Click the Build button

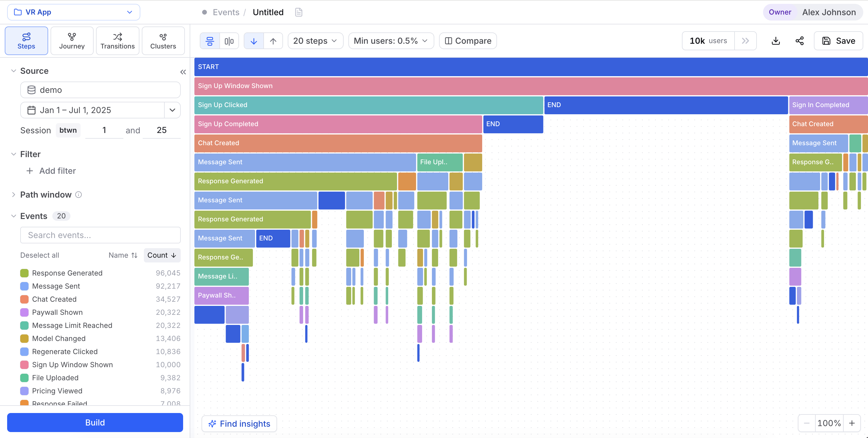[x=95, y=423]
